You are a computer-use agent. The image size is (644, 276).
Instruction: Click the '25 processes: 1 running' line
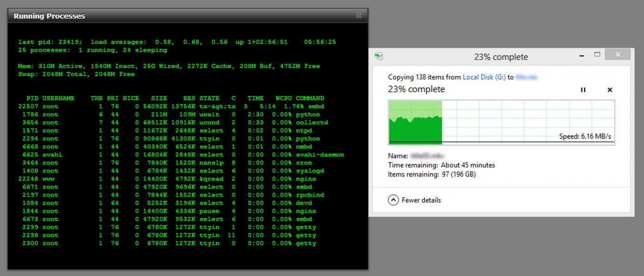point(93,50)
